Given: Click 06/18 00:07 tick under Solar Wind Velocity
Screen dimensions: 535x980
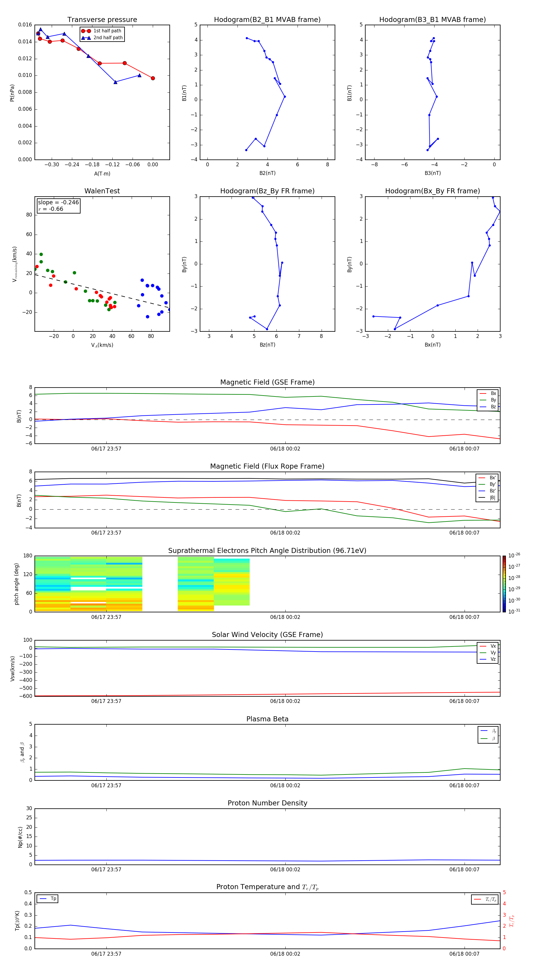Looking at the screenshot, I should [x=464, y=701].
